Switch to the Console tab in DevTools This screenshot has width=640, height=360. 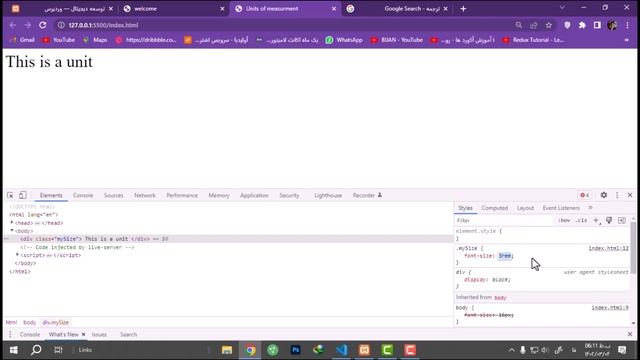click(x=83, y=196)
